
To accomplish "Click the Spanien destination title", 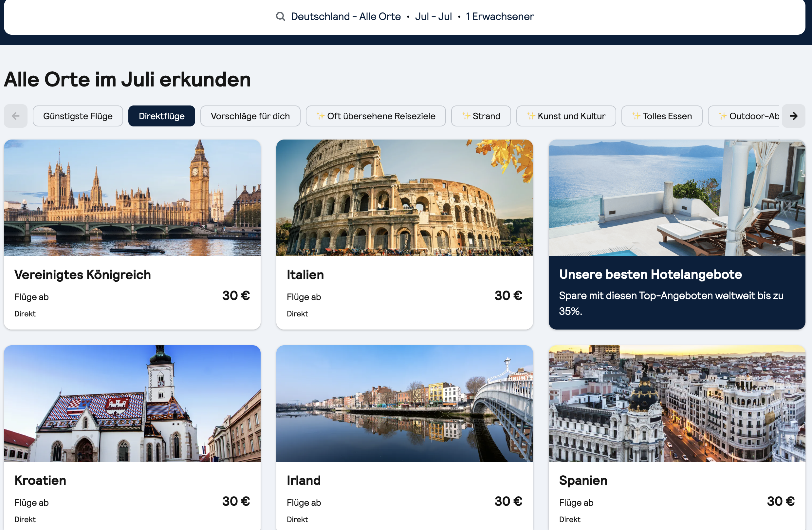I will 583,481.
